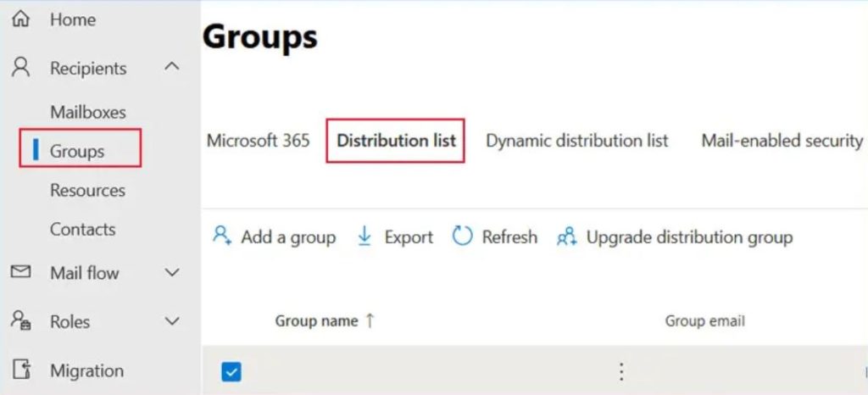
Task: Expand the Mail flow section chevron
Action: (172, 272)
